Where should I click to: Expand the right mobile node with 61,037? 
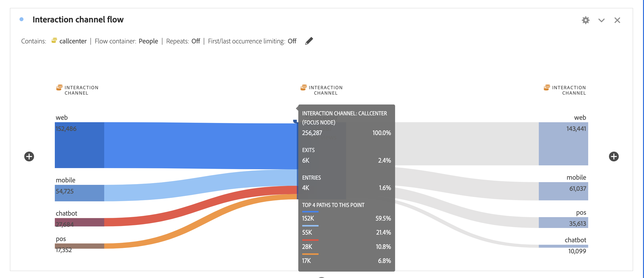(563, 191)
